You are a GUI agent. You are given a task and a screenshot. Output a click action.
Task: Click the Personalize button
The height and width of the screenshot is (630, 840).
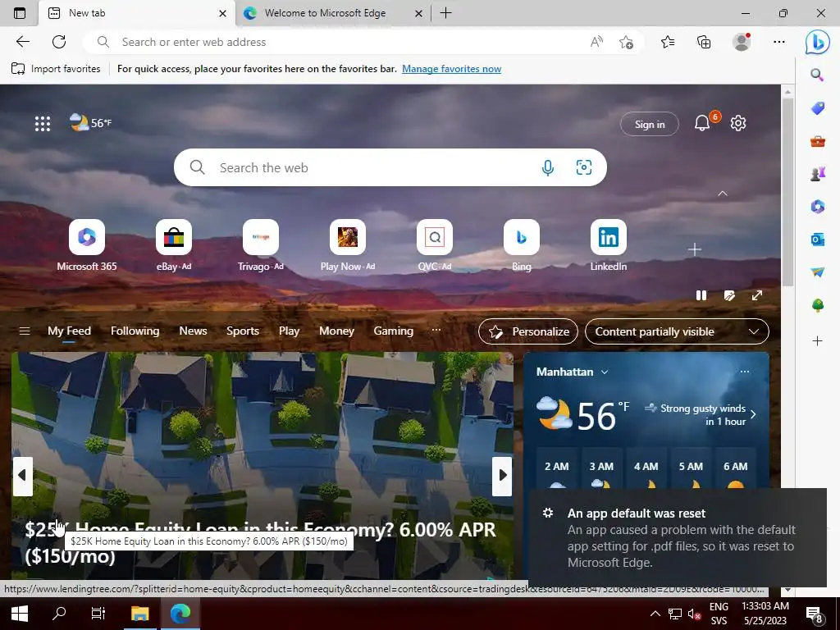pos(528,331)
